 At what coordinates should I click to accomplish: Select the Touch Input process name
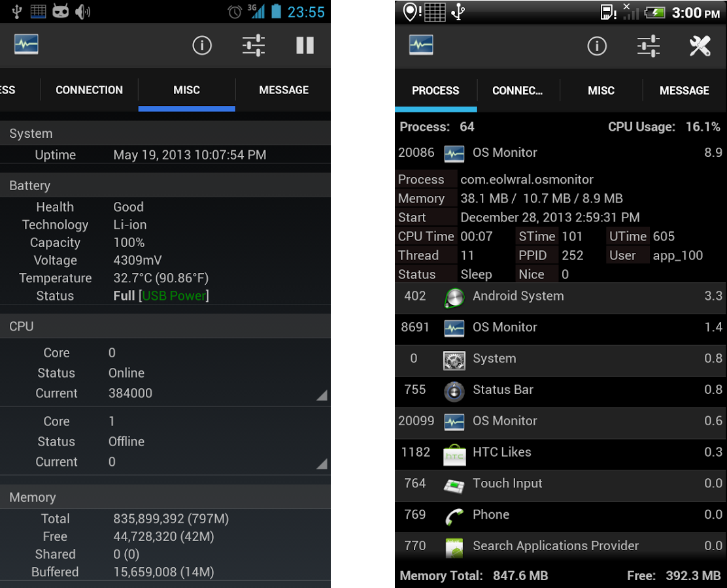point(507,483)
